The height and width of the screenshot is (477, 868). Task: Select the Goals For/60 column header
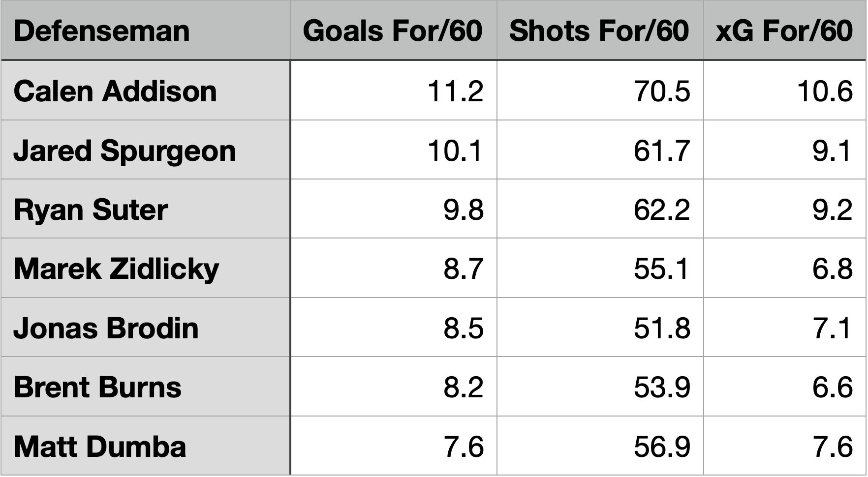tap(392, 31)
